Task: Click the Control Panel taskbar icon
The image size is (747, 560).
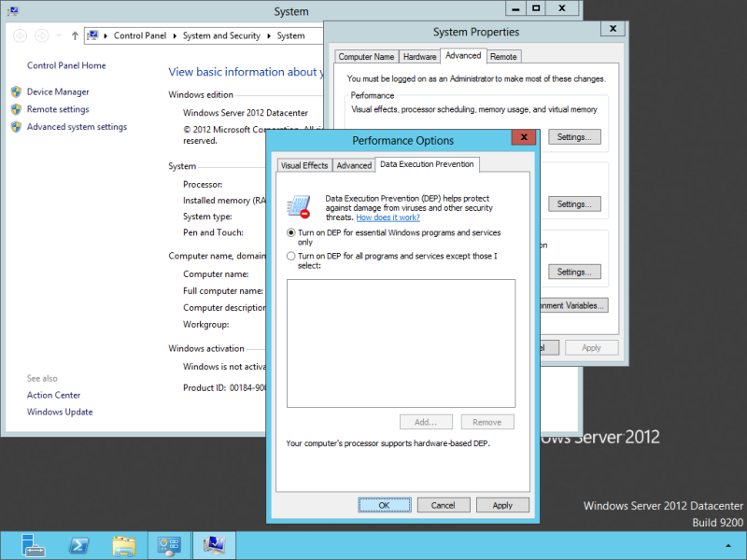Action: pyautogui.click(x=169, y=546)
